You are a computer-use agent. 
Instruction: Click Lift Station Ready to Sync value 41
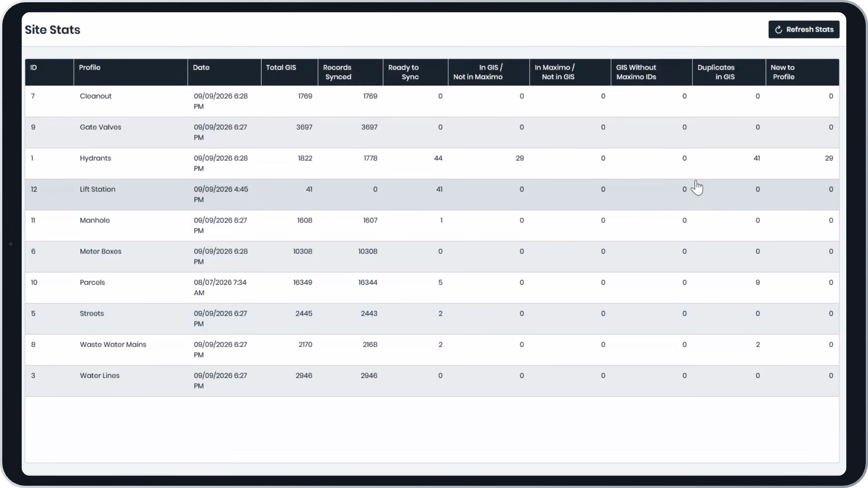[x=439, y=189]
